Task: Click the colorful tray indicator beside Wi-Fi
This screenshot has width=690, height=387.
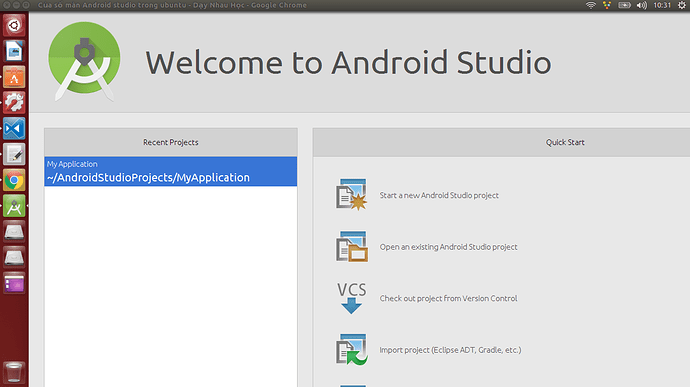Action: [607, 5]
